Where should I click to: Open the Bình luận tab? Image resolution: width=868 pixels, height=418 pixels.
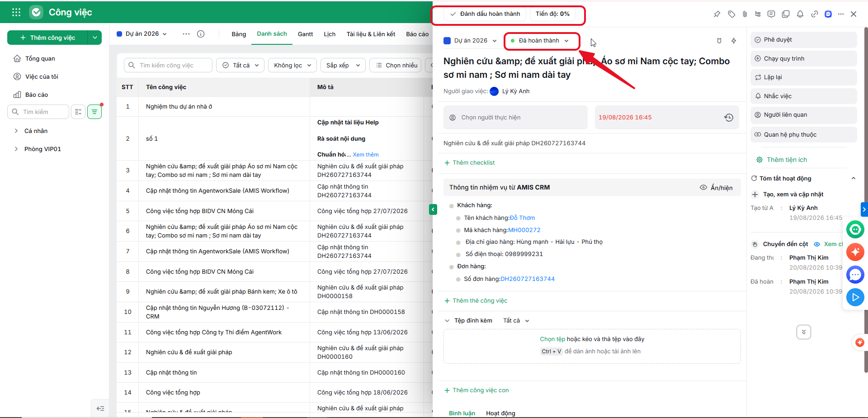pos(462,413)
